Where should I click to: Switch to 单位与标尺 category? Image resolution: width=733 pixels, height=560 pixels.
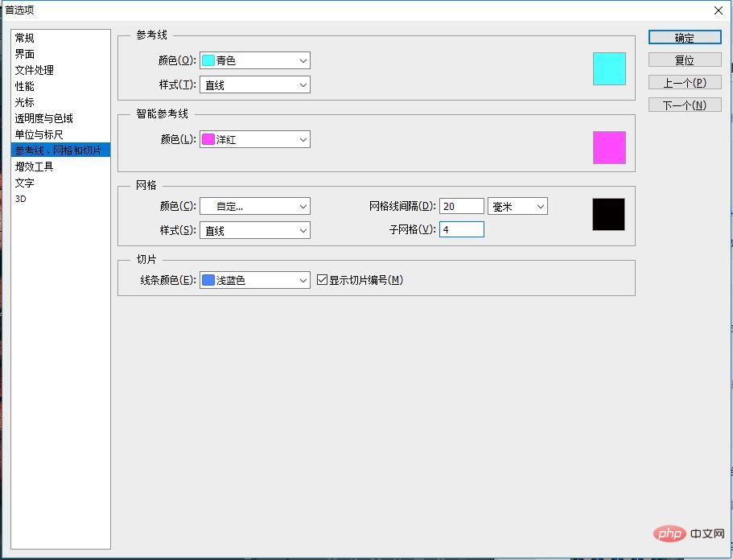pyautogui.click(x=39, y=134)
